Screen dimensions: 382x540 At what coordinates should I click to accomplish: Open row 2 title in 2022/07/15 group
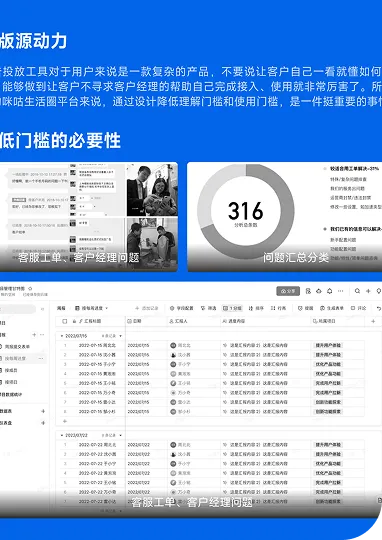pyautogui.click(x=97, y=355)
